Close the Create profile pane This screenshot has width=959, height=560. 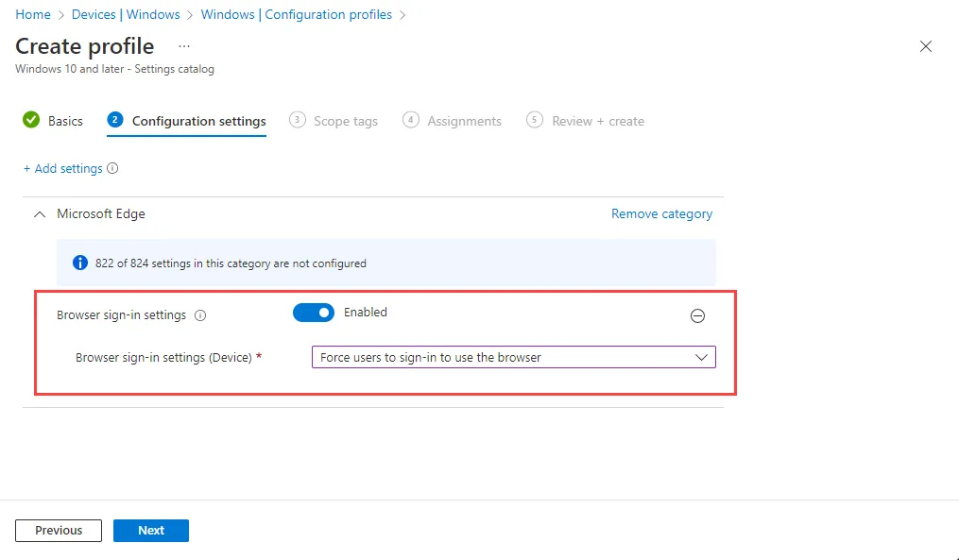925,46
